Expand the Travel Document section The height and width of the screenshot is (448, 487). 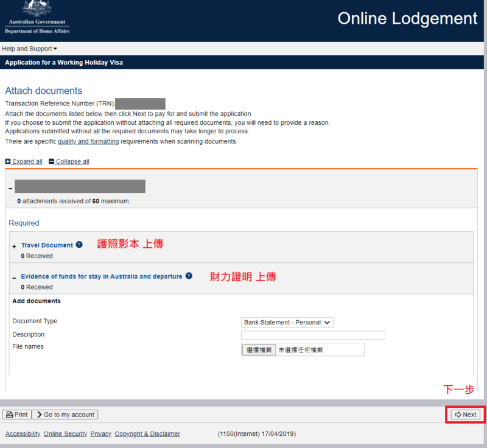(x=15, y=246)
